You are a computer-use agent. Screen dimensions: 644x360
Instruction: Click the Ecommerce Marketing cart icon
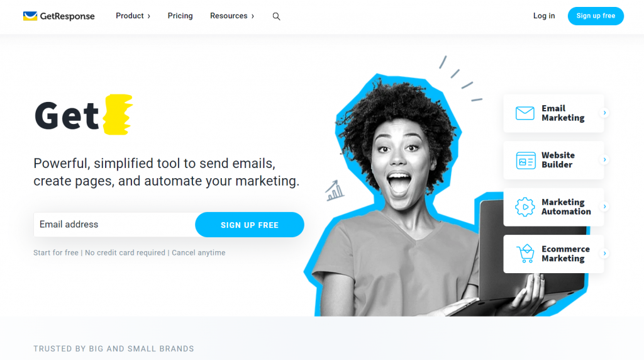[x=525, y=254]
